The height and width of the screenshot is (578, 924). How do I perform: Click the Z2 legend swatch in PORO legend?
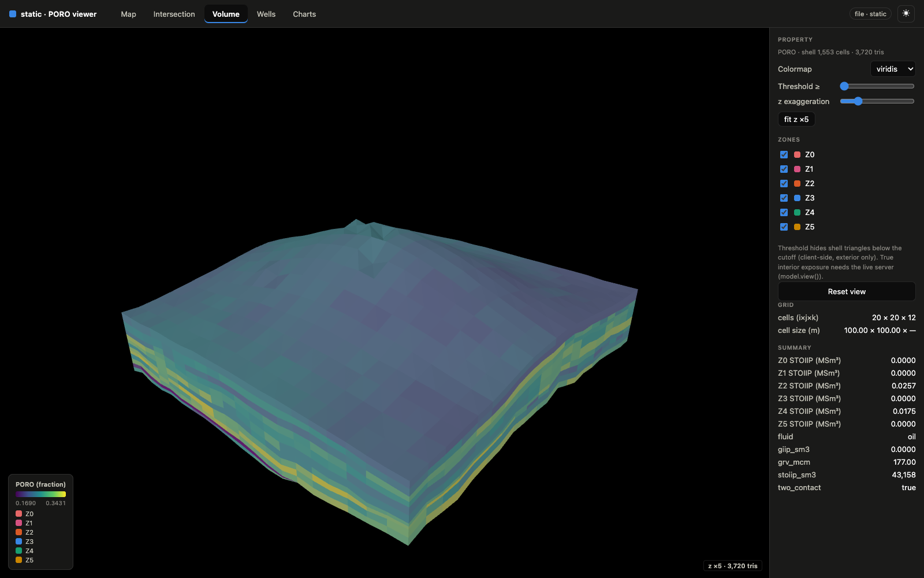click(18, 532)
